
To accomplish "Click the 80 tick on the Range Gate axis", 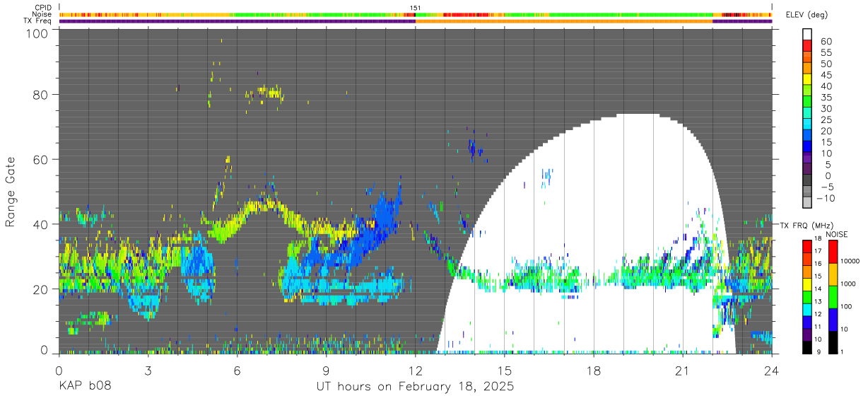I will [40, 94].
